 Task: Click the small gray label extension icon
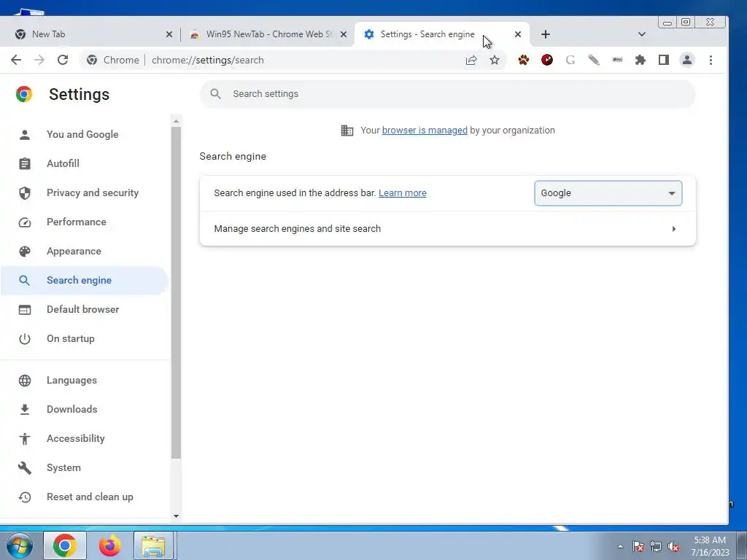tap(617, 60)
